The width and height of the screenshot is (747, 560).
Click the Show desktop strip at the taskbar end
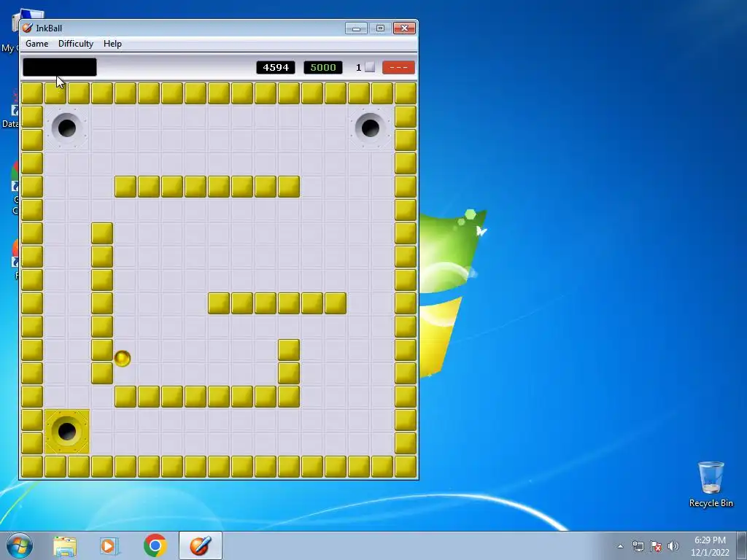(742, 545)
